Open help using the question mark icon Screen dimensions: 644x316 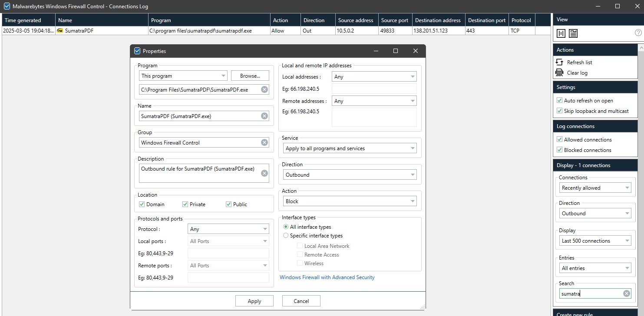pos(638,33)
